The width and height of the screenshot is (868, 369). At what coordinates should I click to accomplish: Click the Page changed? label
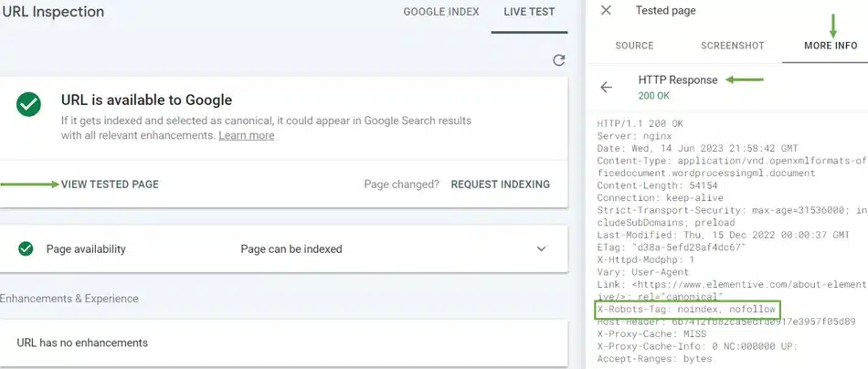(x=401, y=184)
